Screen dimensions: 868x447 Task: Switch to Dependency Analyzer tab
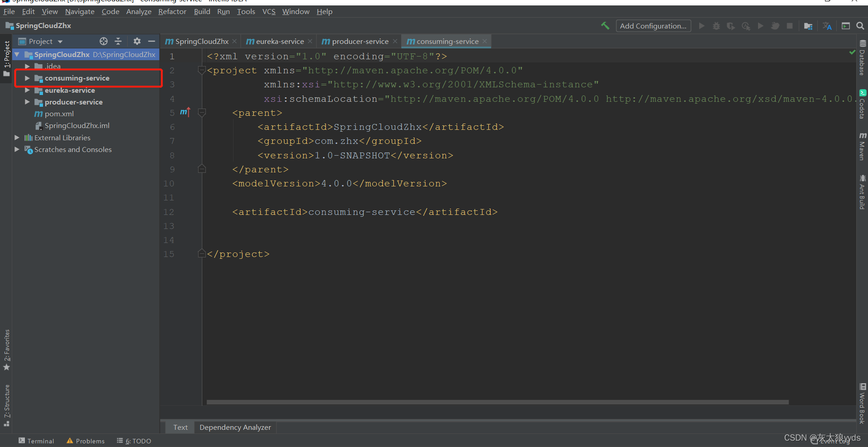pyautogui.click(x=235, y=427)
